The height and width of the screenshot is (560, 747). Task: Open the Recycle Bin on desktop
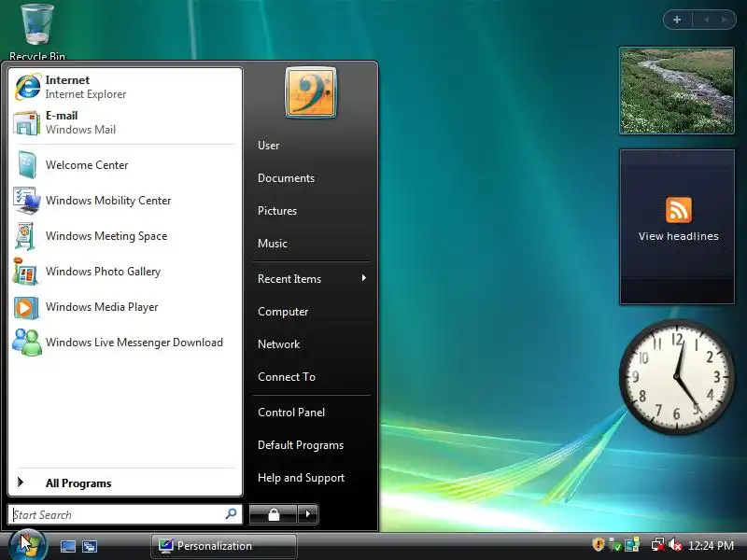point(37,31)
